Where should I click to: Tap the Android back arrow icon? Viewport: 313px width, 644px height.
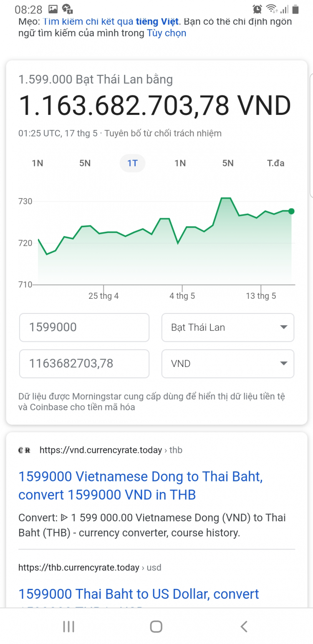point(244,626)
